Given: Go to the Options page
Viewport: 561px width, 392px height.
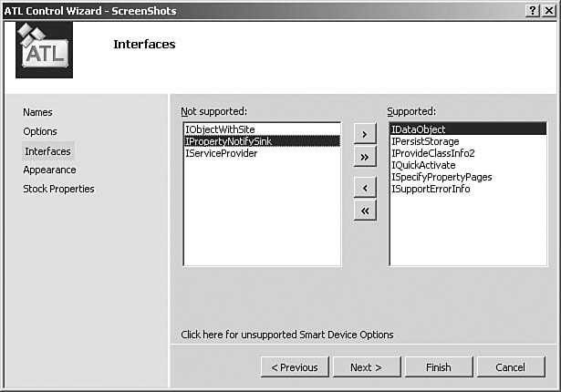Looking at the screenshot, I should click(40, 131).
